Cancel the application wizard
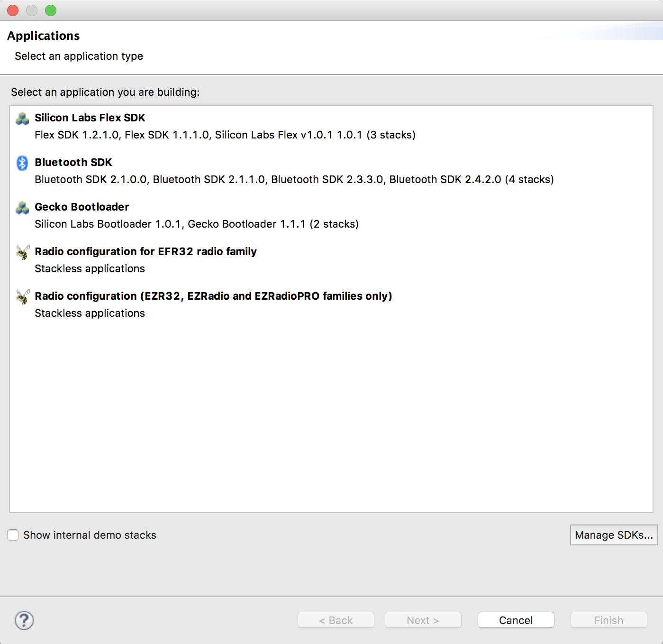Viewport: 663px width, 644px height. (x=516, y=620)
